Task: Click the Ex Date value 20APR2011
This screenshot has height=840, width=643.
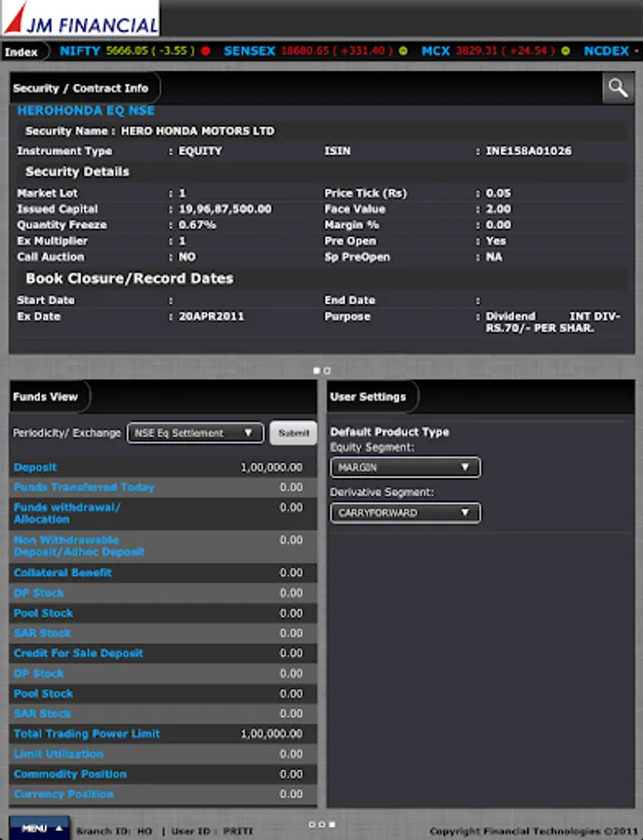Action: (211, 316)
